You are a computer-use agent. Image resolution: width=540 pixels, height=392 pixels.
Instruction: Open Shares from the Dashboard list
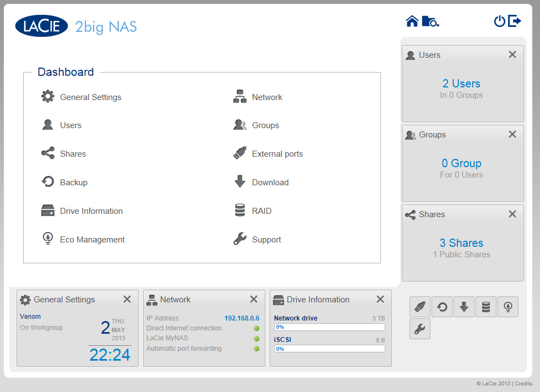pos(64,153)
